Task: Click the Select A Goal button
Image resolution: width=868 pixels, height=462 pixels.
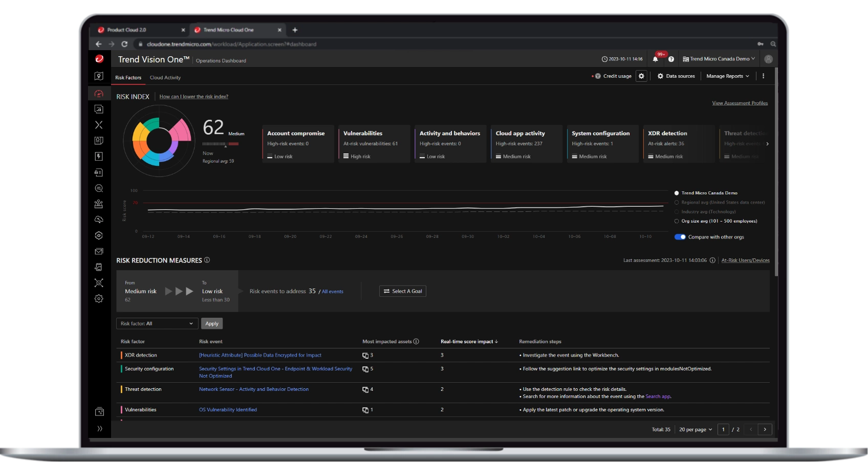Action: tap(403, 291)
